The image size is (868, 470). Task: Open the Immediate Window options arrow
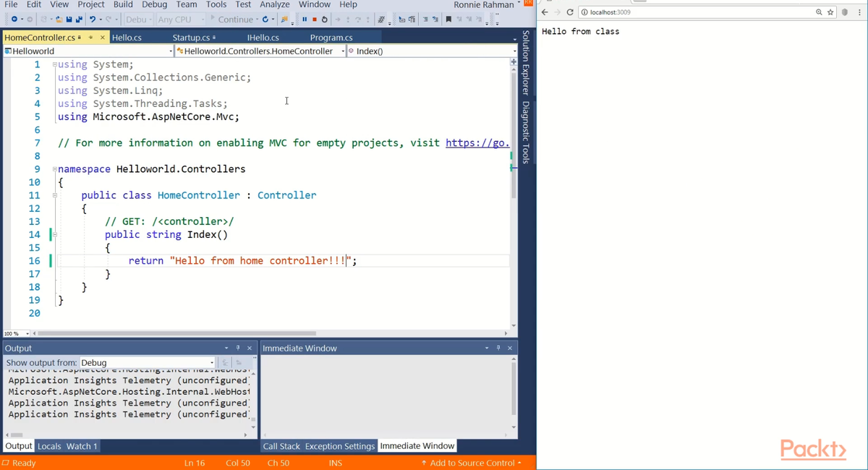(487, 348)
